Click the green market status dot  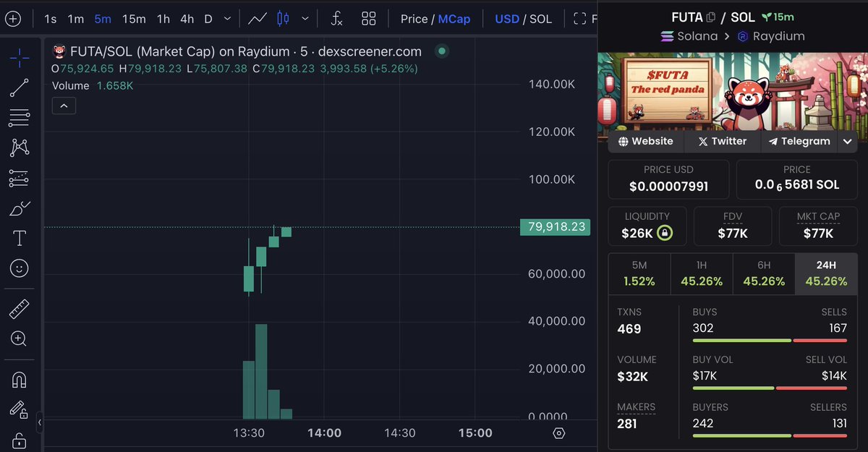pos(442,51)
